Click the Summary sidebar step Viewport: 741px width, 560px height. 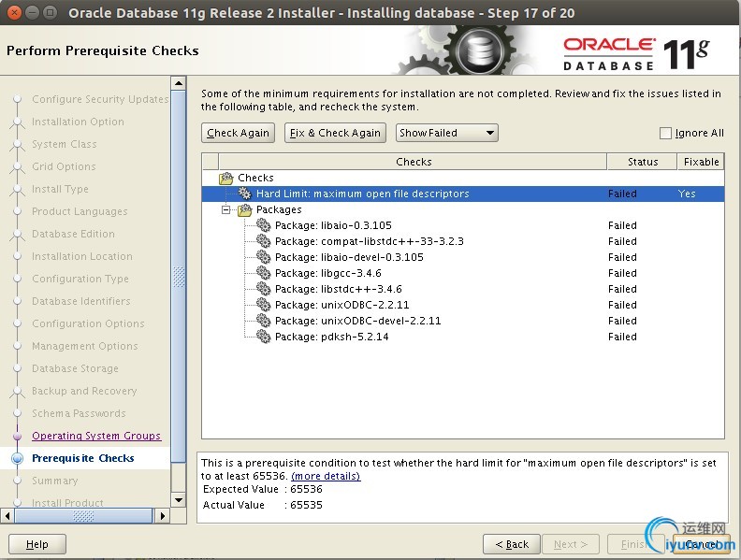point(55,481)
